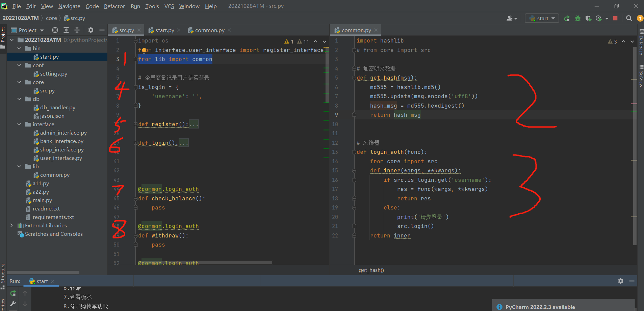The height and width of the screenshot is (311, 644).
Task: Click the PyCharm 2022.2.3 available notification
Action: pyautogui.click(x=540, y=307)
